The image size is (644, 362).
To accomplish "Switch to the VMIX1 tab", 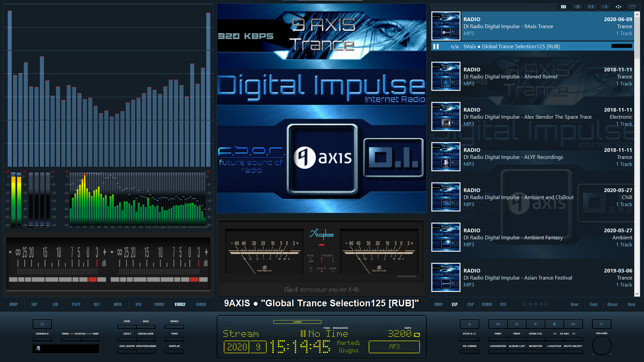I will pyautogui.click(x=159, y=304).
